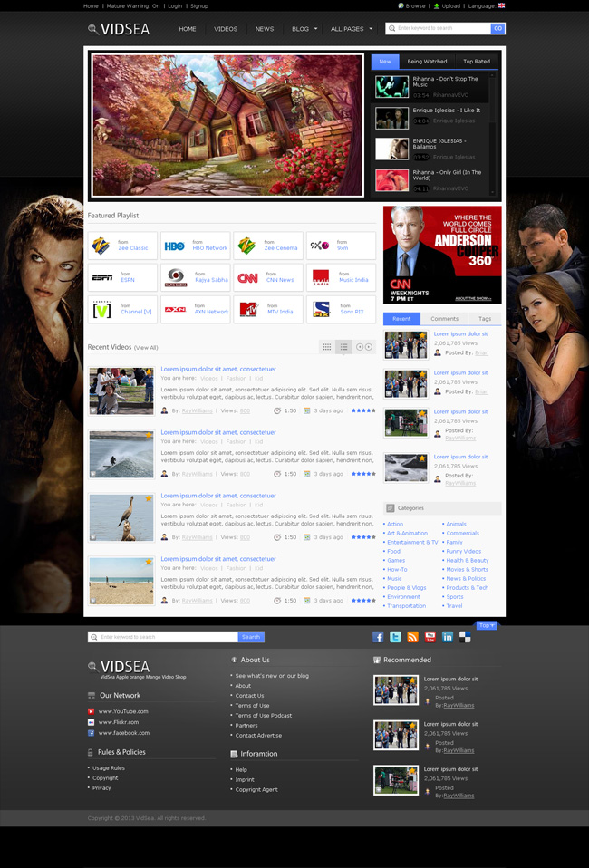
Task: Open the Twitter social icon
Action: 396,637
